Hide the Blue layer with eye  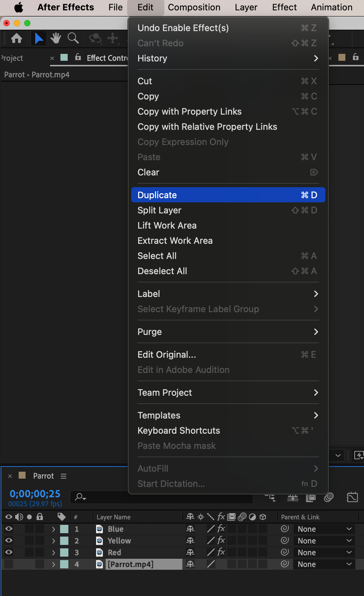pos(9,529)
